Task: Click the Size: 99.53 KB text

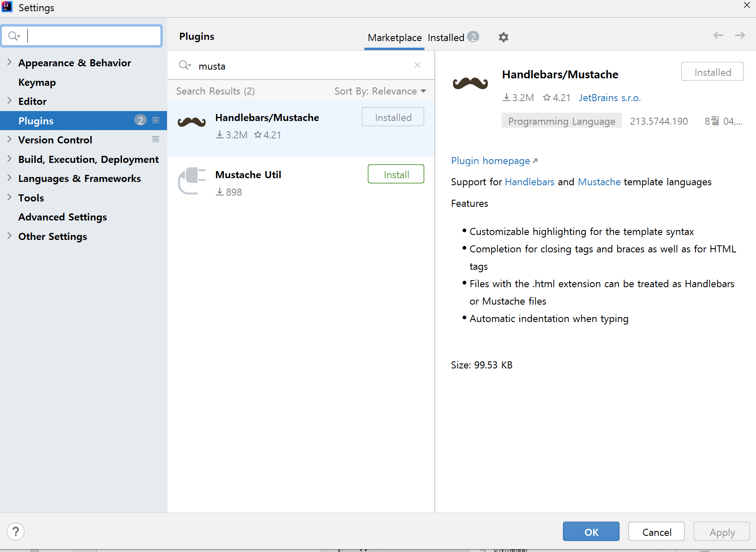Action: click(x=482, y=365)
